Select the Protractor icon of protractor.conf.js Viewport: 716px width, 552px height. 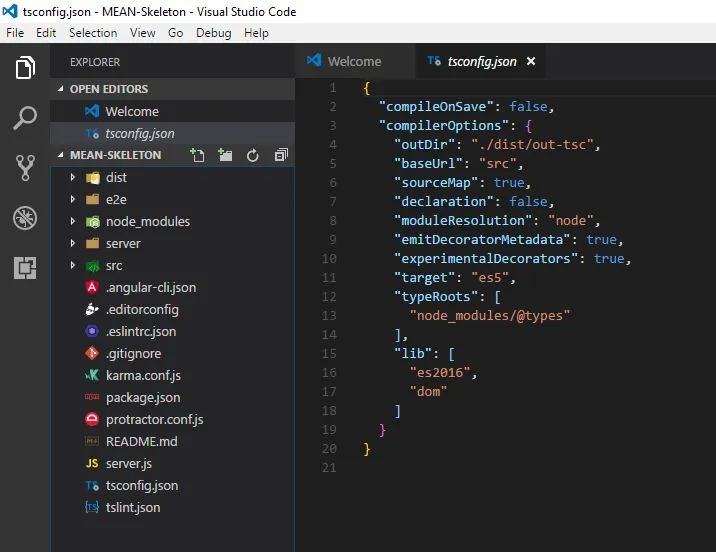pyautogui.click(x=92, y=419)
